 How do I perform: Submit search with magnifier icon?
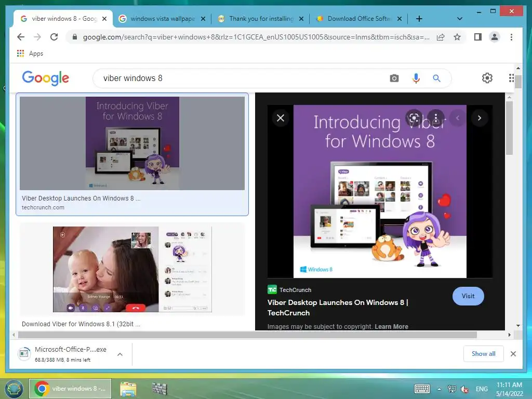click(436, 78)
